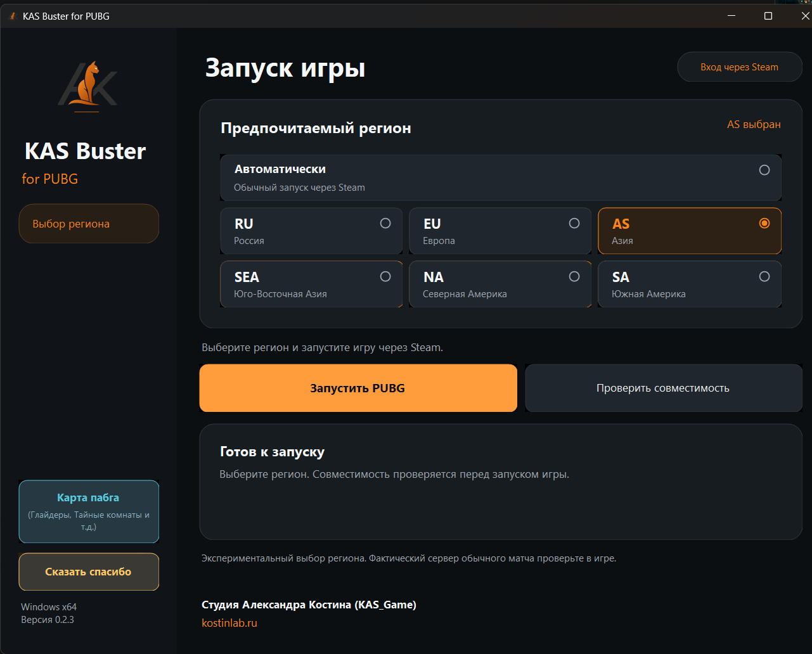
Task: Click the "Предпочитаемый регион" section title
Action: 316,129
